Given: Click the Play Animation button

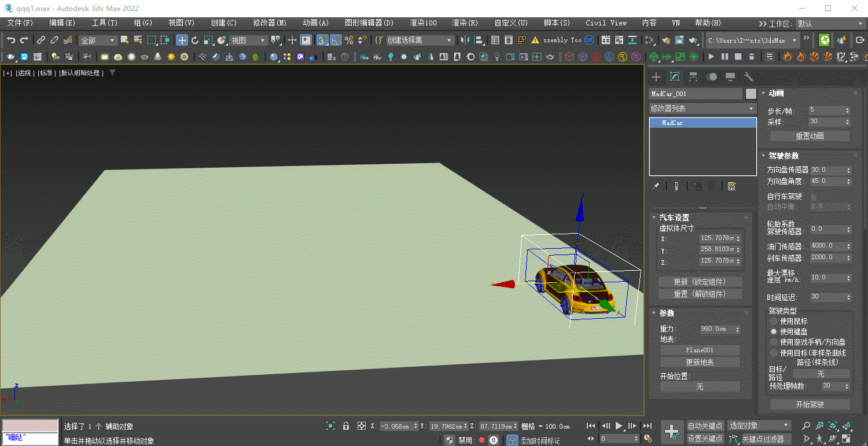Looking at the screenshot, I should [619, 426].
